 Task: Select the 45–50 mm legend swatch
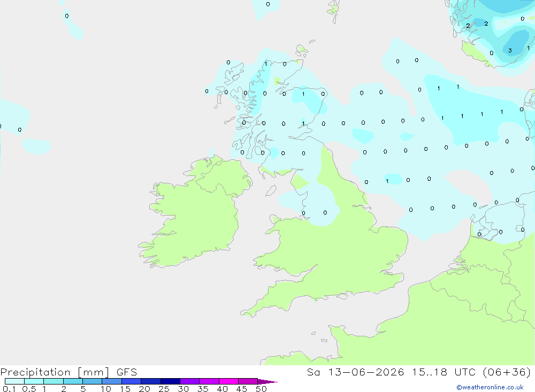pyautogui.click(x=248, y=381)
